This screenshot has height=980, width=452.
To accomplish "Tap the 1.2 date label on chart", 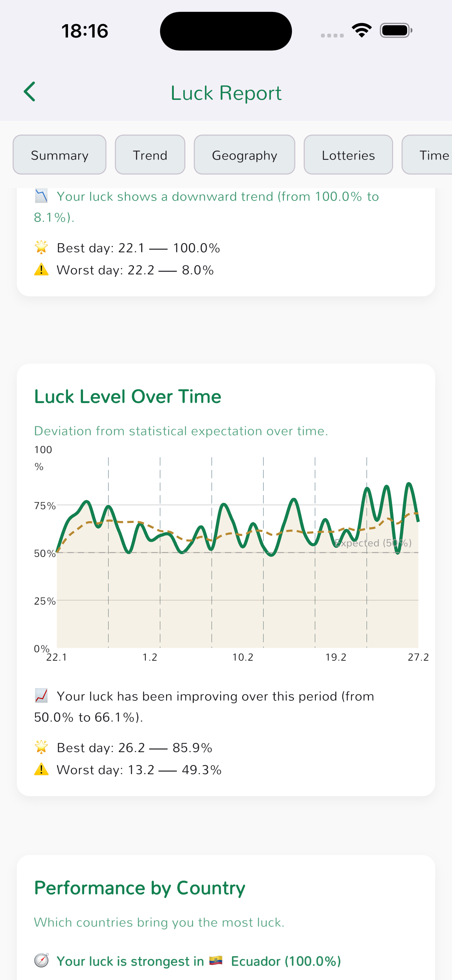I will (x=150, y=657).
